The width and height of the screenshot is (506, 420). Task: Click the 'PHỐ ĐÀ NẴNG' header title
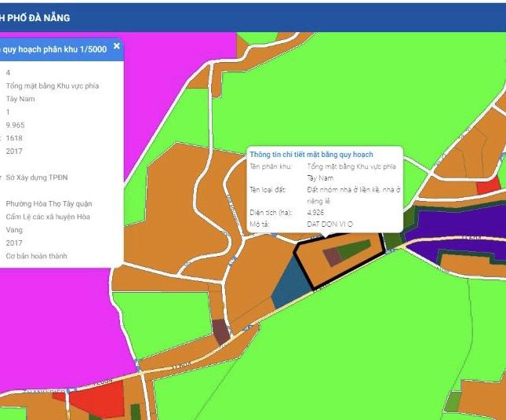tap(38, 18)
